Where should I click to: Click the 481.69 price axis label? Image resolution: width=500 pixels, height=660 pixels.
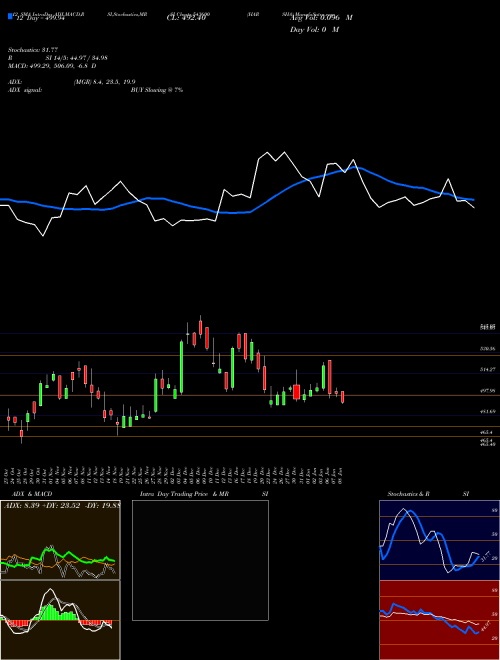click(x=487, y=411)
